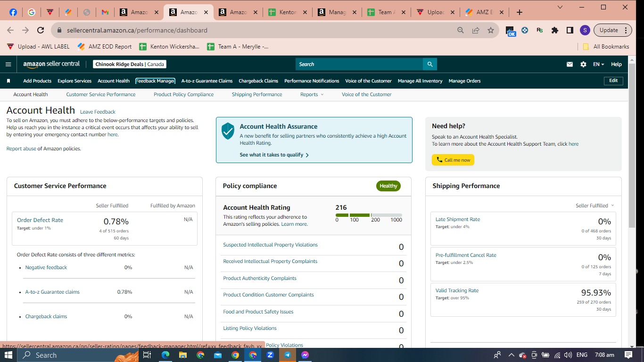This screenshot has width=644, height=362.
Task: Click the extension icon with the OK badge
Action: [x=511, y=31]
